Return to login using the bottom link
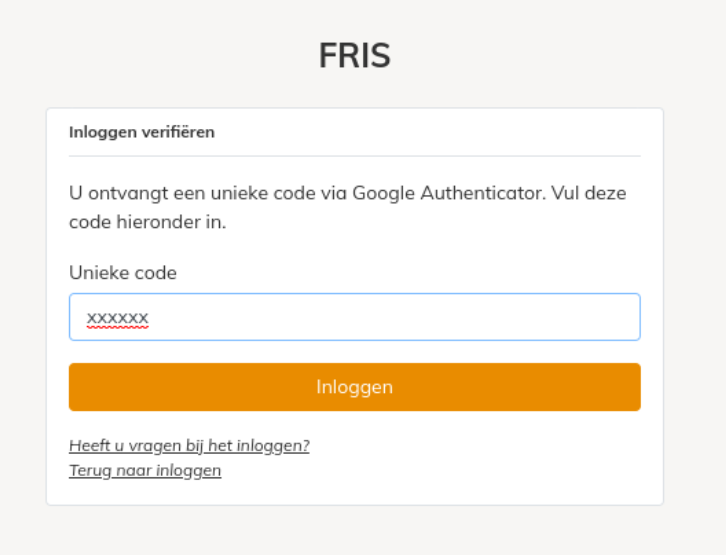Viewport: 726px width, 555px height. pyautogui.click(x=145, y=470)
